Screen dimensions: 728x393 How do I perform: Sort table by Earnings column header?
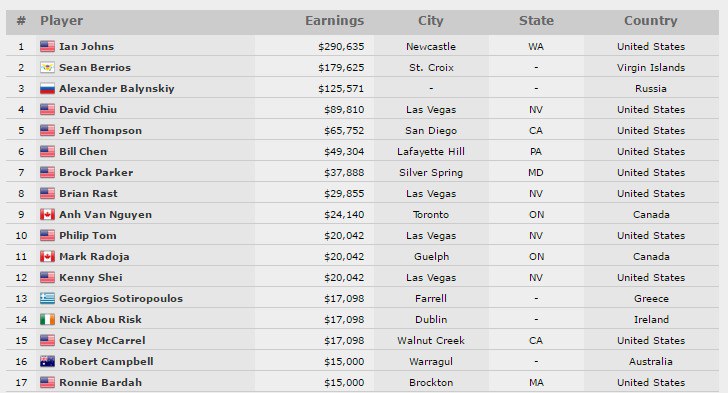[334, 21]
